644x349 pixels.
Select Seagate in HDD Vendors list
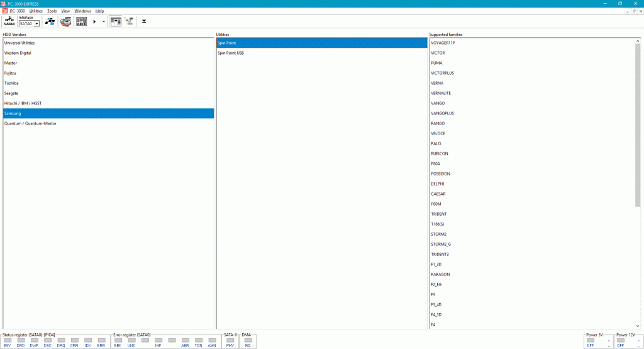click(11, 93)
